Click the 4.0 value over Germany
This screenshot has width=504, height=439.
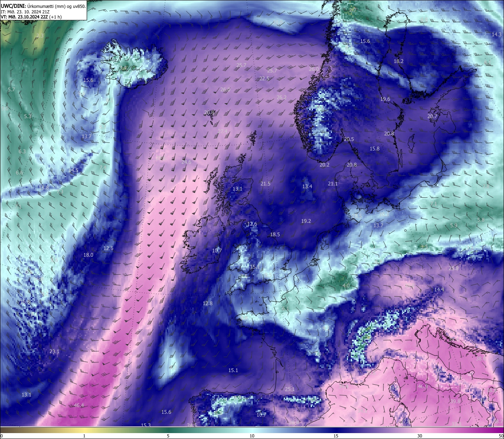coord(346,285)
